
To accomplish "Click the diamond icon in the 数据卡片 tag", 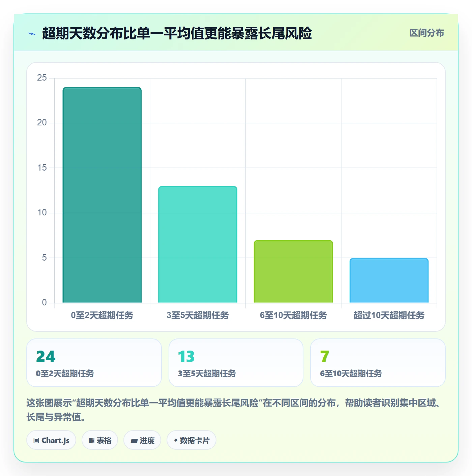I will pos(176,440).
